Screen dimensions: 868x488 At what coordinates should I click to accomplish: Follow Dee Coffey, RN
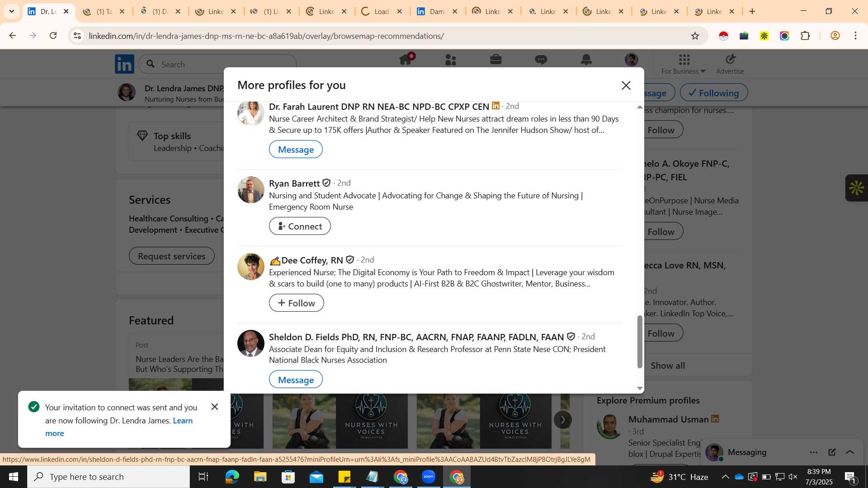click(x=297, y=303)
